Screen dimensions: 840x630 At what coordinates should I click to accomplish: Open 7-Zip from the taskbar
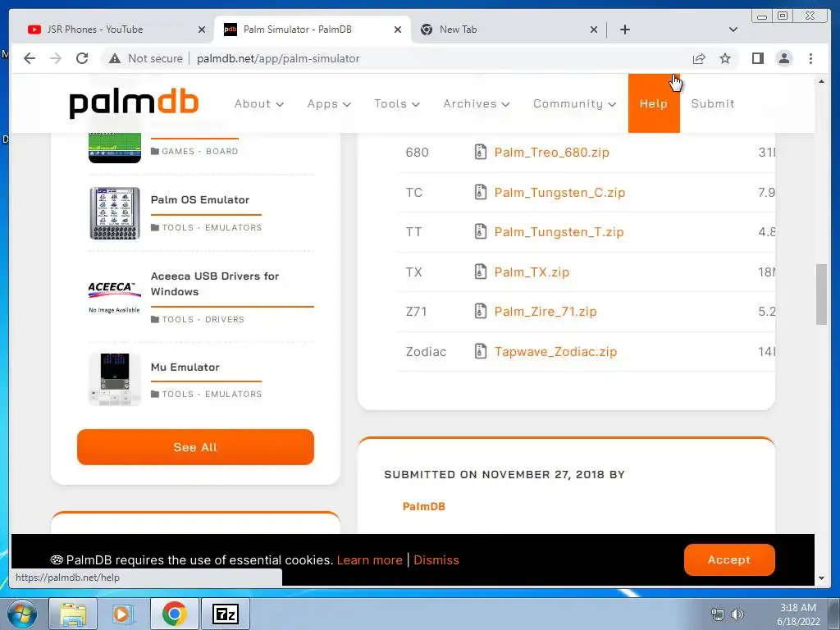click(225, 614)
